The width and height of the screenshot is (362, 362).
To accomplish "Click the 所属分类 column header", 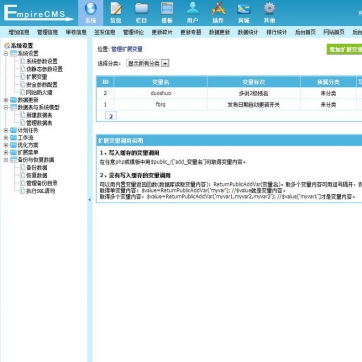I will click(328, 82).
